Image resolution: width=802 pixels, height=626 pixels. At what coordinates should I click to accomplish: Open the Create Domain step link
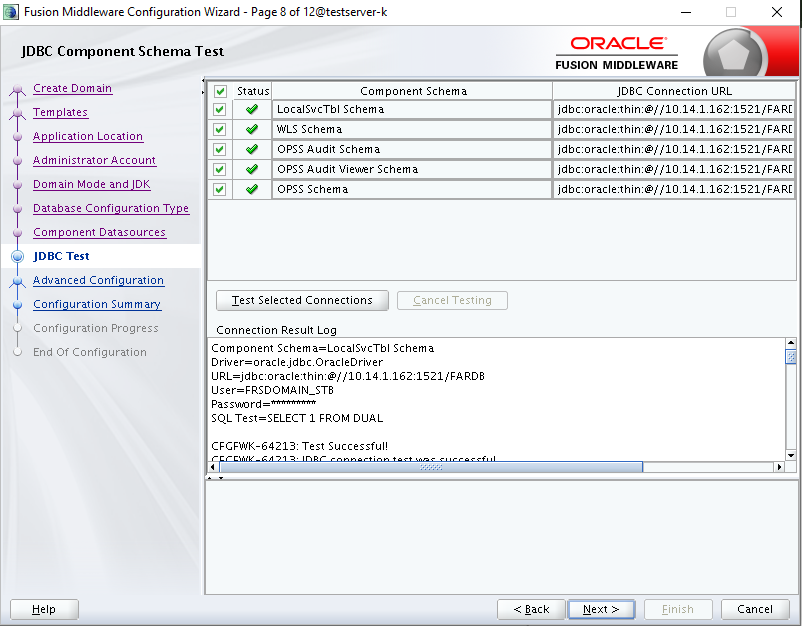[72, 88]
